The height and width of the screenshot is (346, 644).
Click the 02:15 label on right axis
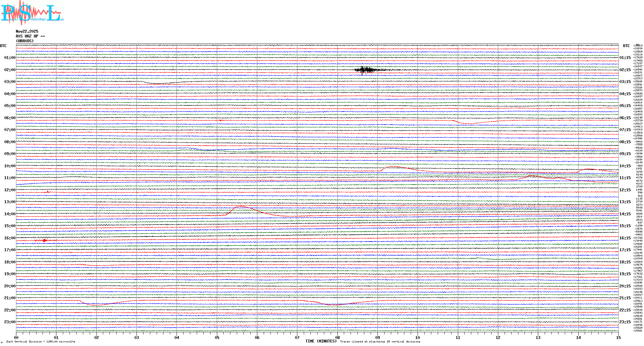point(625,70)
